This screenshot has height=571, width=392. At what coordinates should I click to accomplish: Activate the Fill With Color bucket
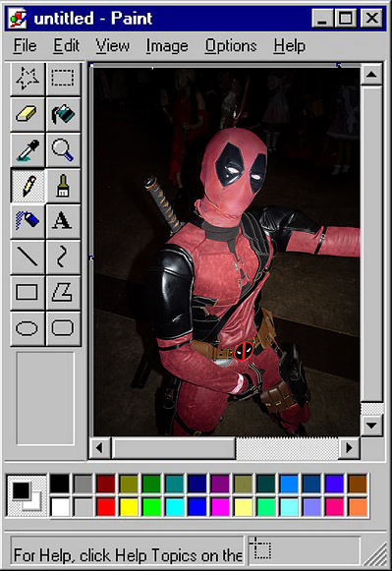[63, 114]
